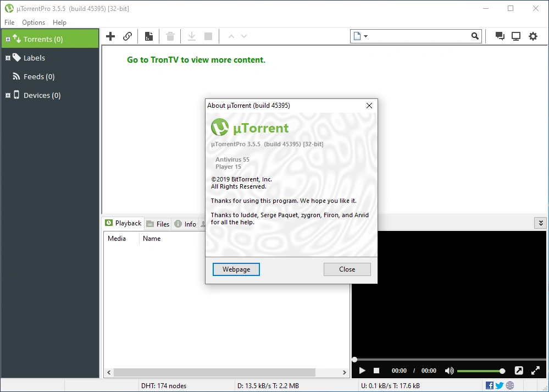This screenshot has height=392, width=549.
Task: Pop out the video player
Action: point(519,371)
